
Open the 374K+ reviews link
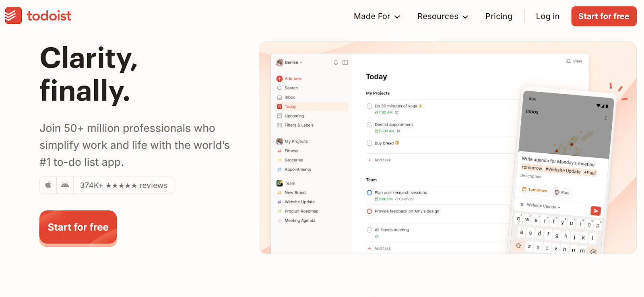[x=124, y=185]
